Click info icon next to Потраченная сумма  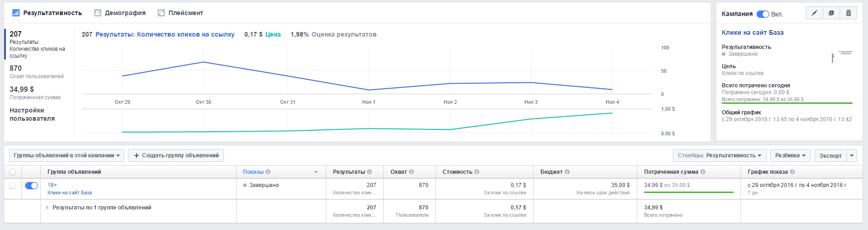pos(703,172)
